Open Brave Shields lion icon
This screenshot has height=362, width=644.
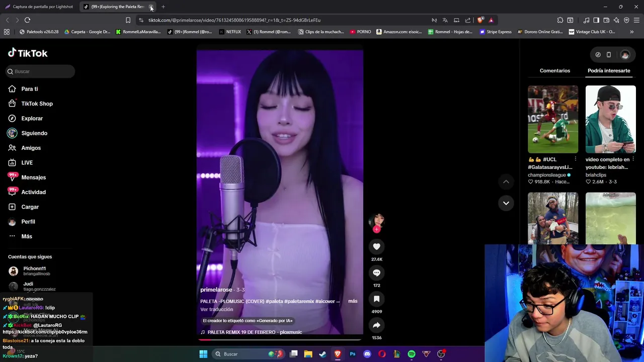pos(480,20)
